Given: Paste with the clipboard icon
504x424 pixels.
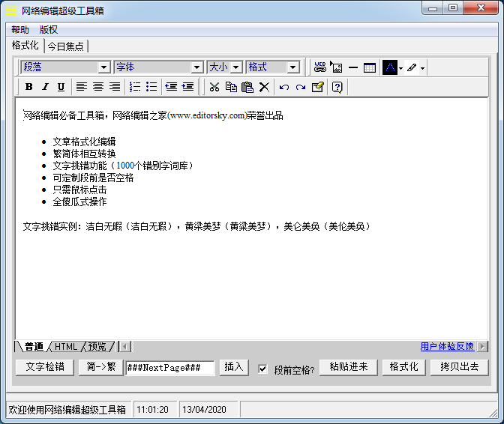Looking at the screenshot, I should click(x=247, y=87).
